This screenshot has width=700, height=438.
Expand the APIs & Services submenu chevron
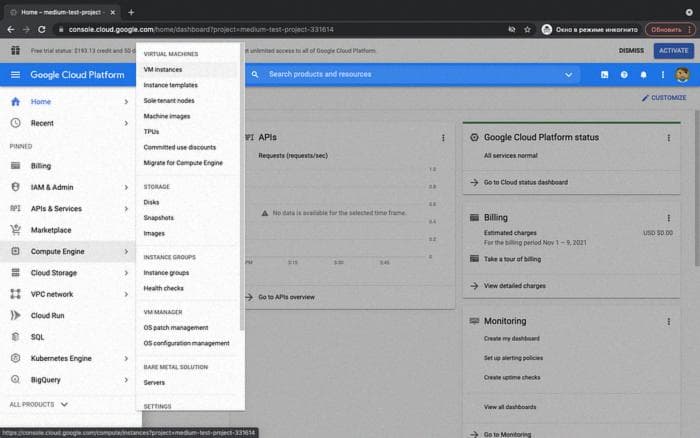click(x=126, y=209)
